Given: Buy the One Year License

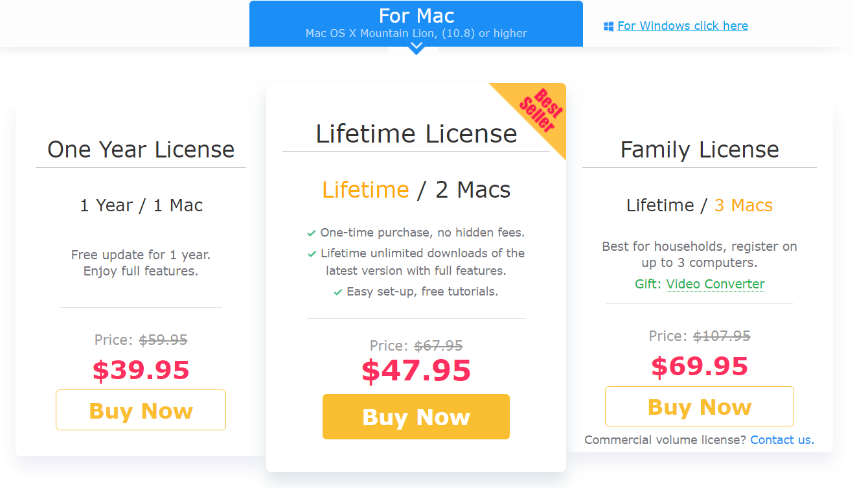Looking at the screenshot, I should click(141, 410).
